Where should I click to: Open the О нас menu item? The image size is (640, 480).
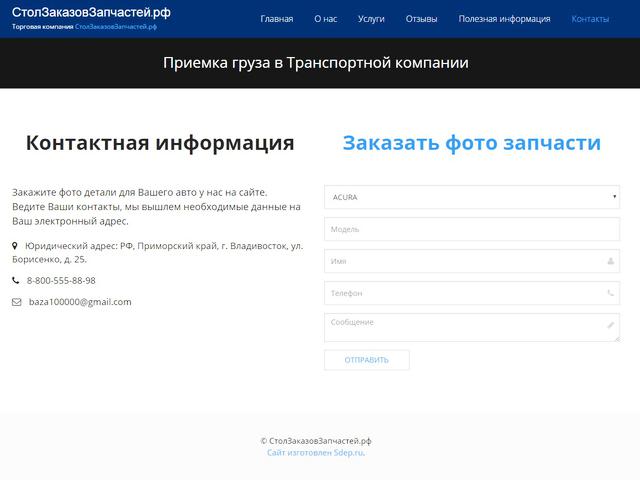click(325, 19)
